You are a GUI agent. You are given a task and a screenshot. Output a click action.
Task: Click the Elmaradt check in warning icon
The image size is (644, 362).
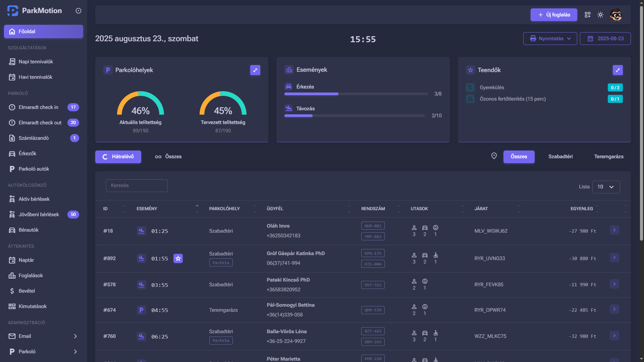coord(12,107)
